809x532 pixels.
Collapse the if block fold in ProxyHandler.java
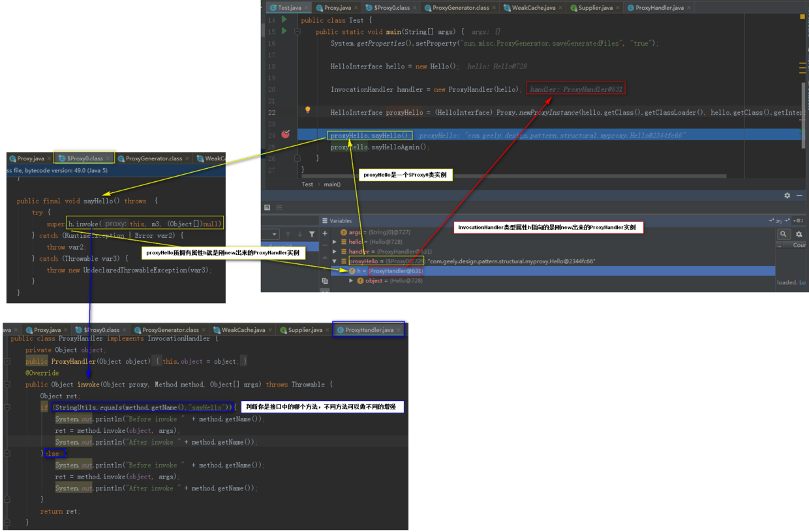pos(7,407)
